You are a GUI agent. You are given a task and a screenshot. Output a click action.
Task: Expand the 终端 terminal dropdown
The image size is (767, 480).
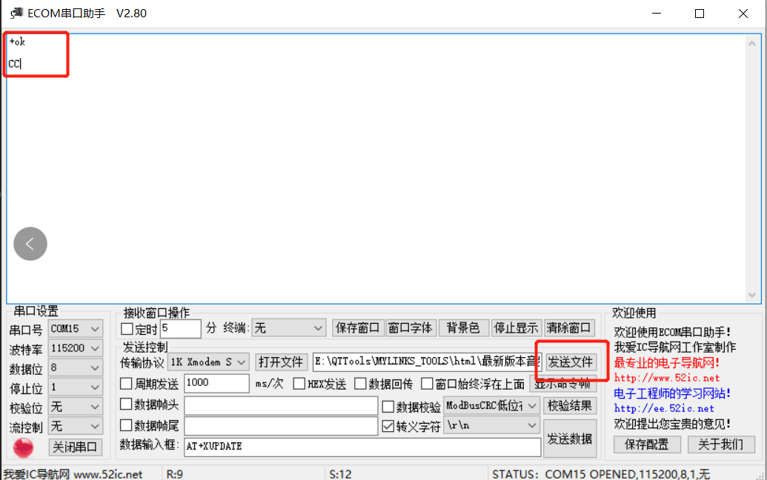(288, 328)
